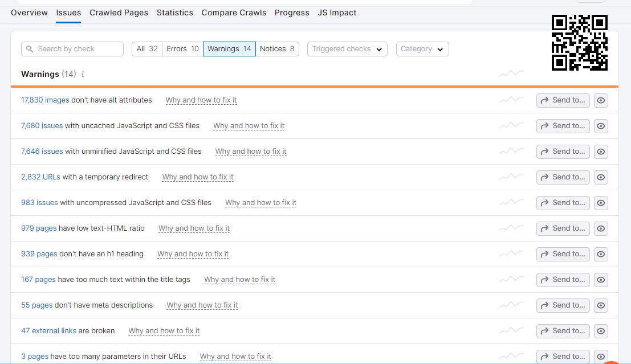
Task: Click the Search by check field
Action: 72,49
